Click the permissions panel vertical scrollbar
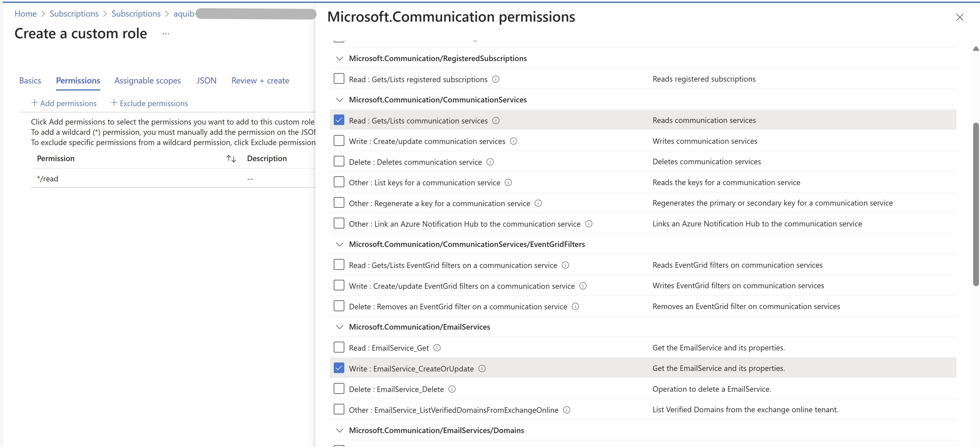The width and height of the screenshot is (980, 447). tap(976, 204)
